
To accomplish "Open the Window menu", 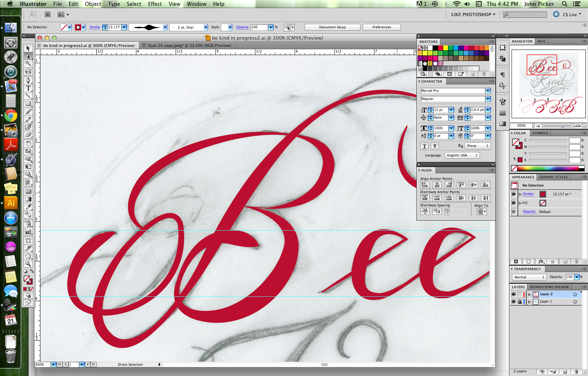I will (x=197, y=4).
